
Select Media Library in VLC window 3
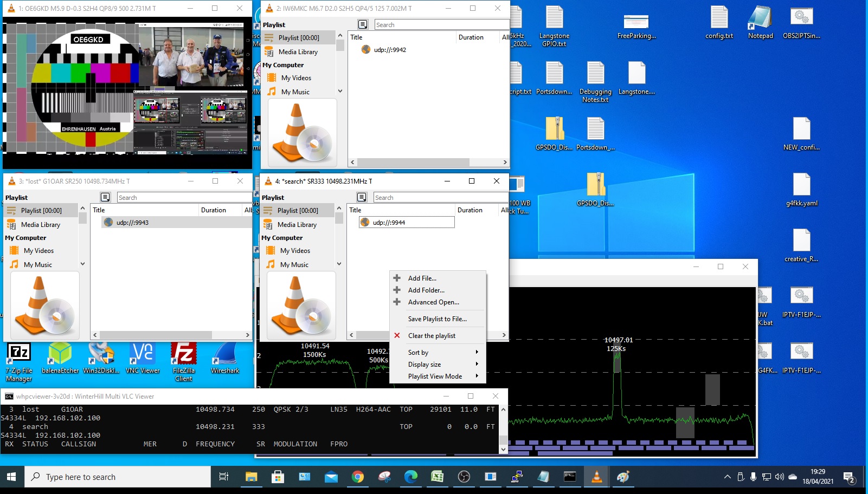(40, 225)
